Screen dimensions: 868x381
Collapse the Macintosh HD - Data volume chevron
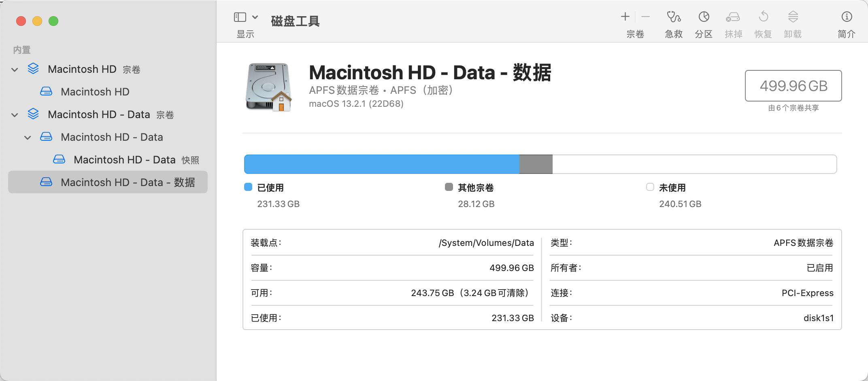[28, 138]
